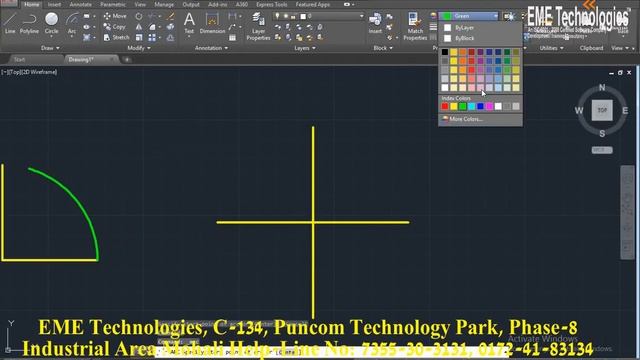Expand the Modify panel
Image resolution: width=640 pixels, height=360 pixels.
coord(139,48)
